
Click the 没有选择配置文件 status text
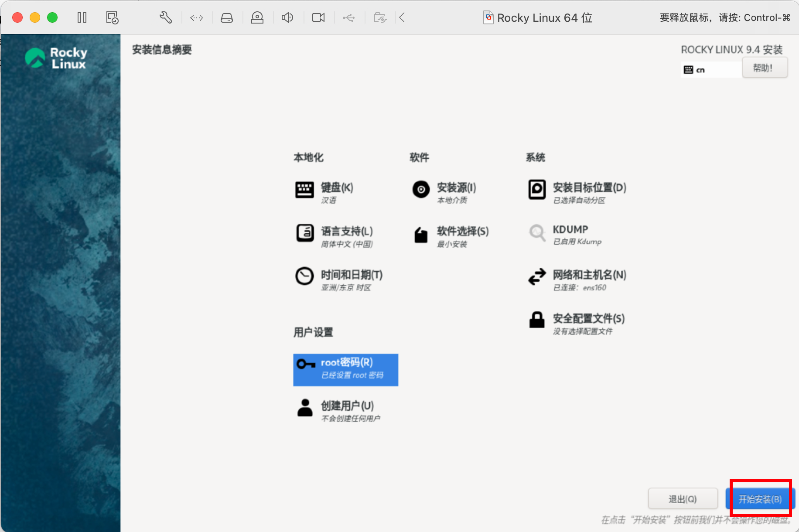583,331
